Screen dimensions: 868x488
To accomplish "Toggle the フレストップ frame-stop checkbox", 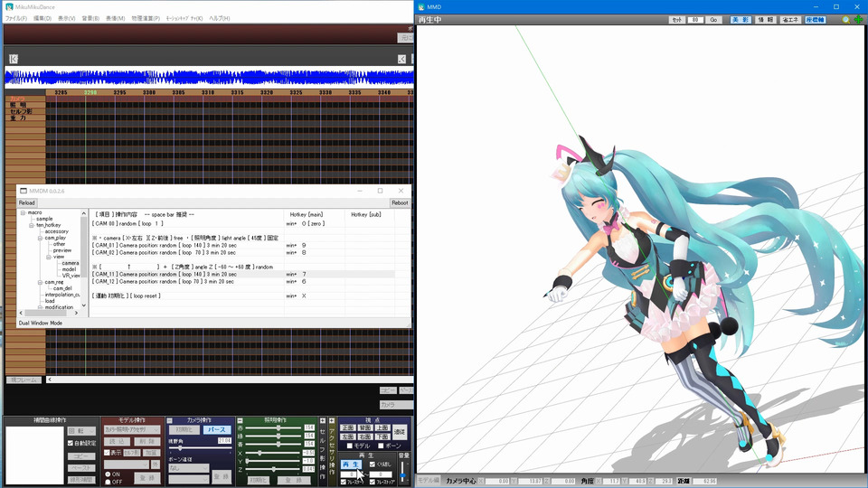I will (372, 482).
